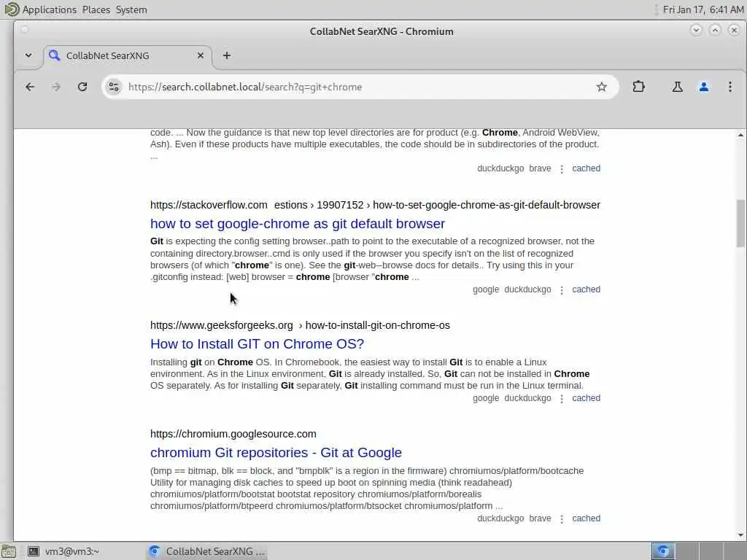747x560 pixels.
Task: Click 'duckduckgo' engine label under stackoverflow result
Action: (527, 289)
